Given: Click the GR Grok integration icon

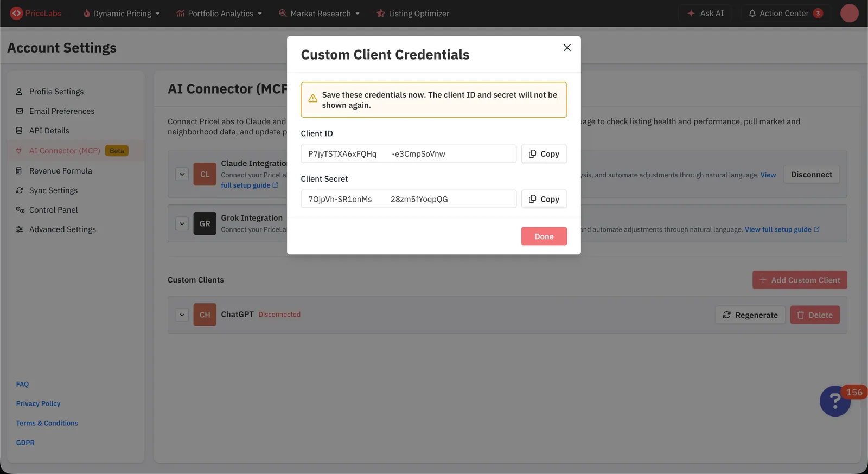Looking at the screenshot, I should pyautogui.click(x=205, y=223).
